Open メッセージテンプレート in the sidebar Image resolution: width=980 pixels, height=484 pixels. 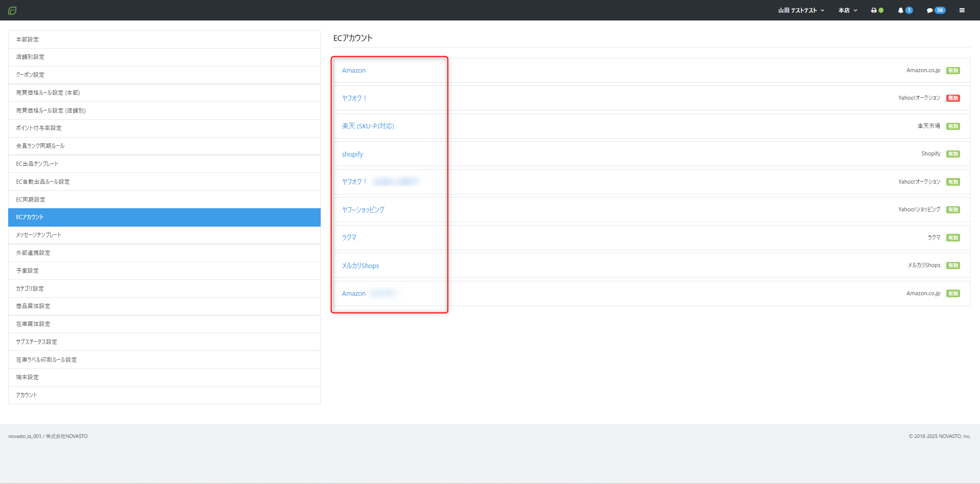164,235
